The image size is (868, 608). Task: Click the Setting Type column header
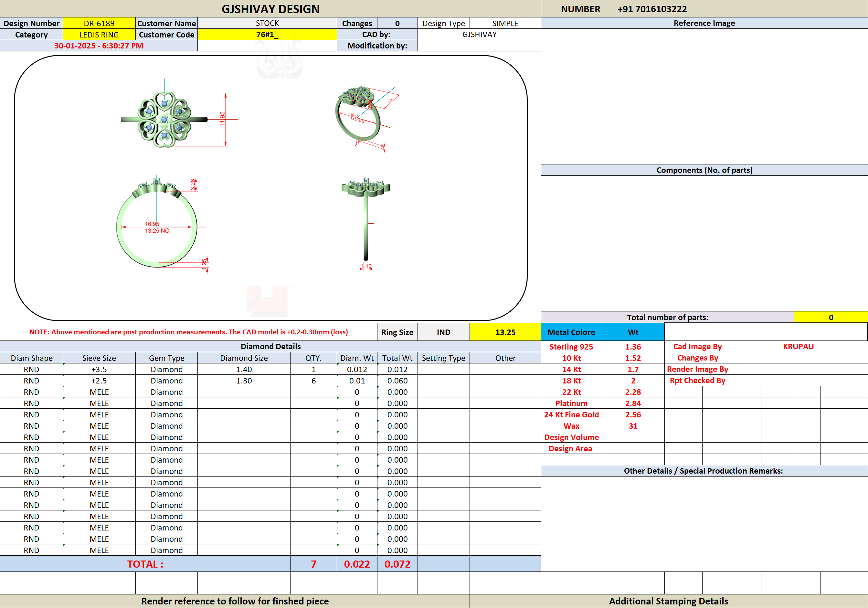[x=443, y=358]
